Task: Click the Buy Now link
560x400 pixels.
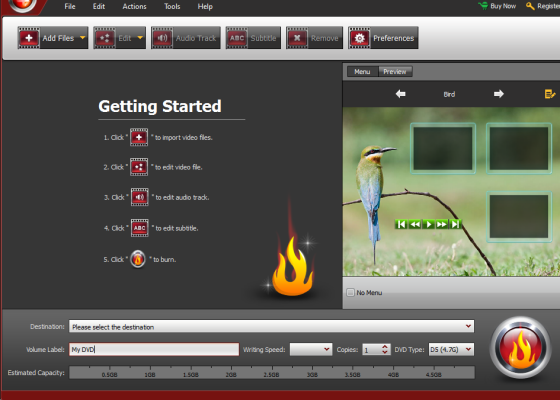Action: tap(503, 6)
